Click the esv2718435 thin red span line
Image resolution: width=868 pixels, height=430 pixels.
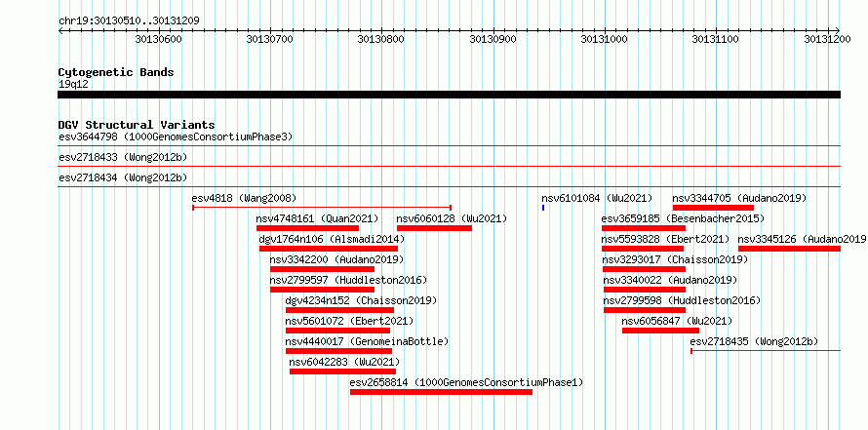point(766,351)
